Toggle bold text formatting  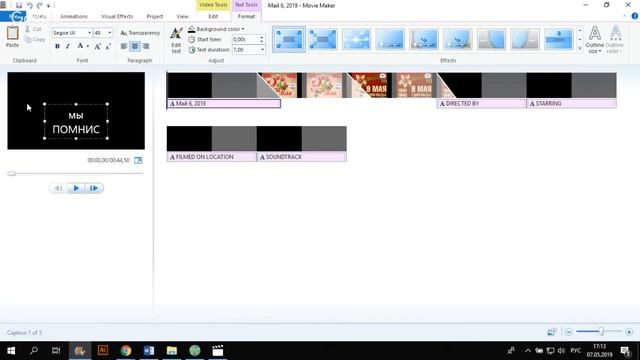(57, 46)
